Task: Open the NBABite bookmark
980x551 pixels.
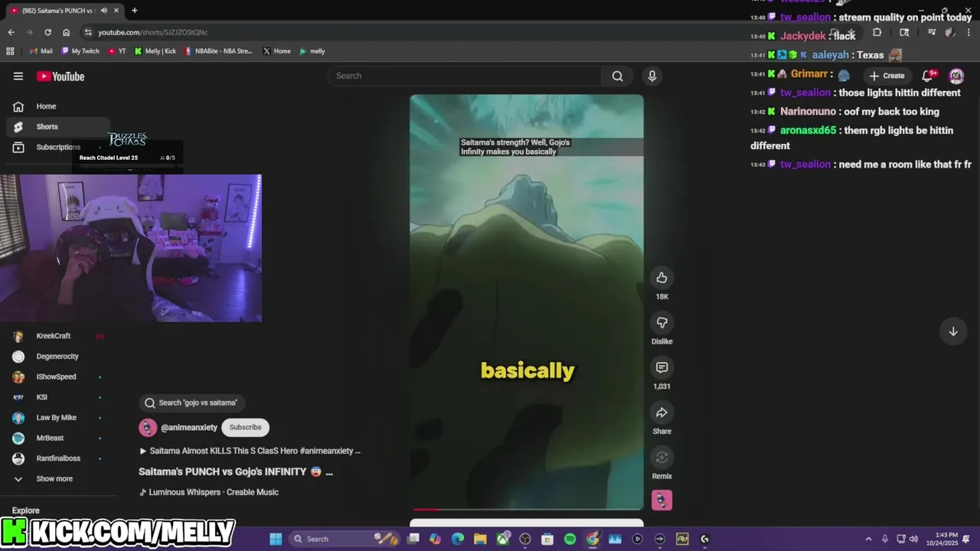Action: click(218, 51)
